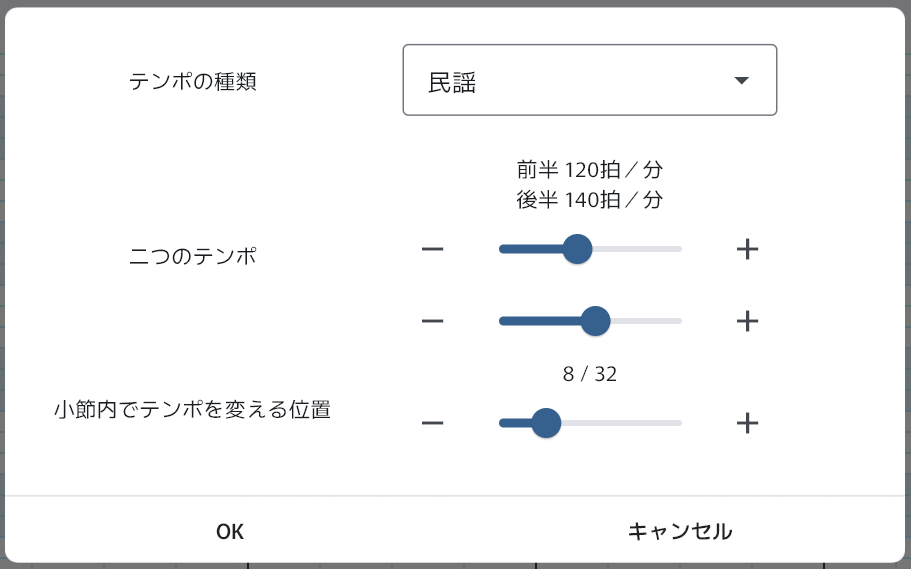The width and height of the screenshot is (911, 569).
Task: Click the 8 / 32 position value text
Action: [590, 375]
